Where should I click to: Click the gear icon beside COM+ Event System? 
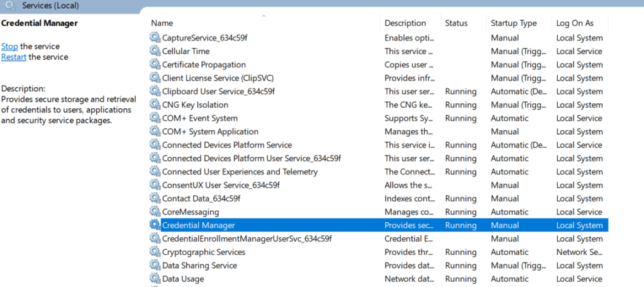point(155,118)
